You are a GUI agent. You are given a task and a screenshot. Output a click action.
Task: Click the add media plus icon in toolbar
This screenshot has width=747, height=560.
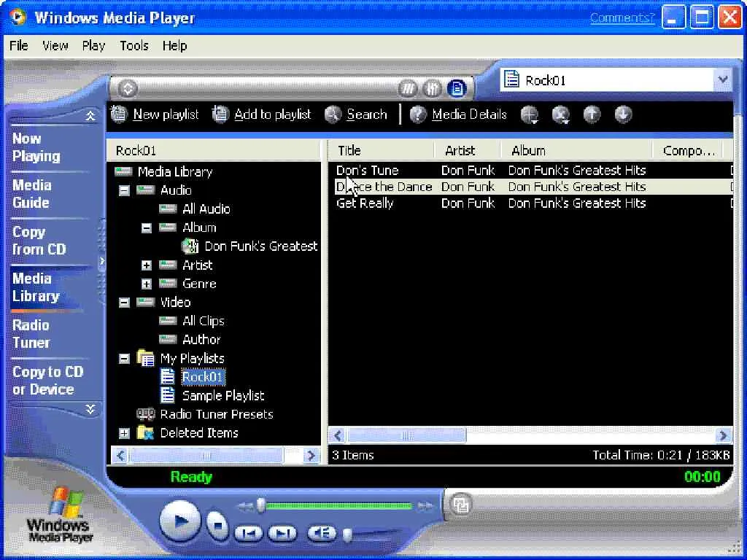(x=530, y=114)
